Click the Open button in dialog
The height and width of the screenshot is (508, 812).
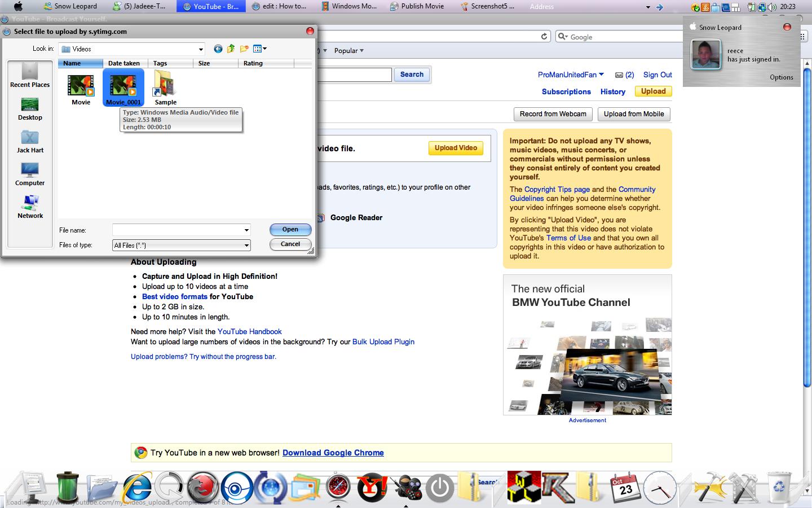click(x=290, y=230)
